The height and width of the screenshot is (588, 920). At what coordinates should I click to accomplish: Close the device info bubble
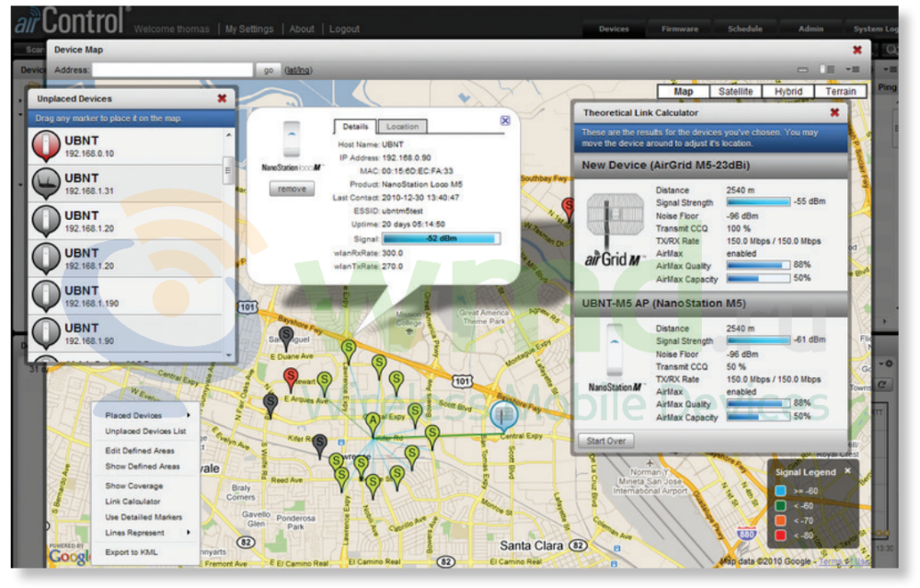point(504,121)
